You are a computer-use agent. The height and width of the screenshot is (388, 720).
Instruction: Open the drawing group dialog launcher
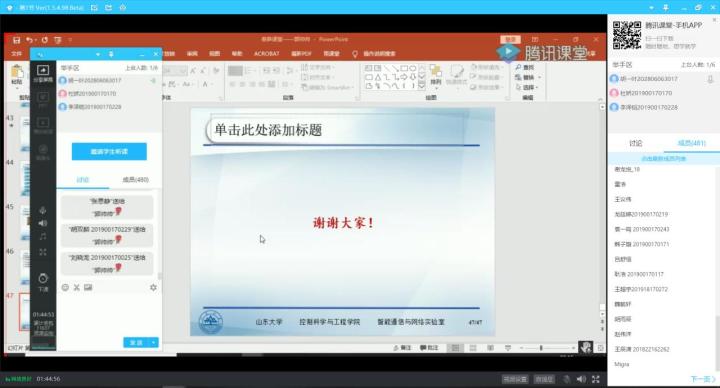point(507,98)
